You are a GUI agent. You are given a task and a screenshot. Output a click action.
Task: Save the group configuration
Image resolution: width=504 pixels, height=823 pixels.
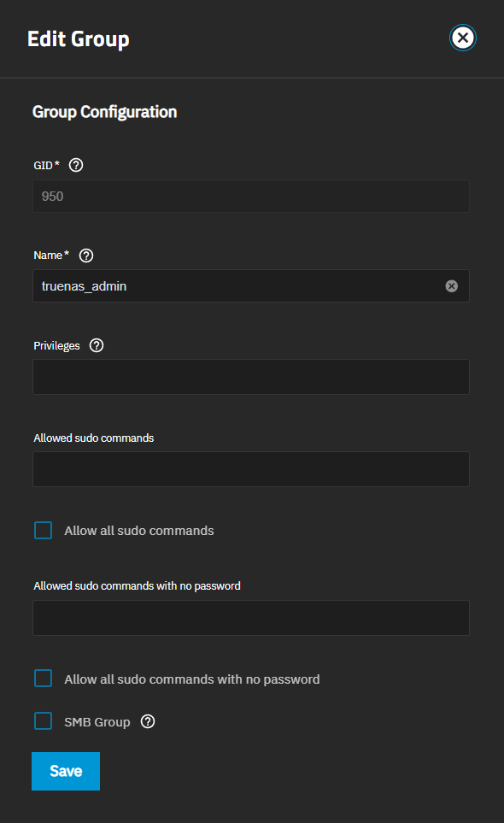coord(66,771)
